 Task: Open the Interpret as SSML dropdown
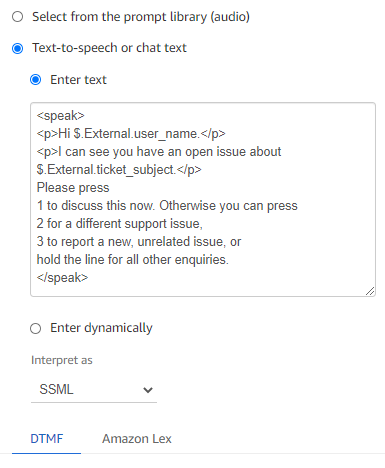[94, 389]
